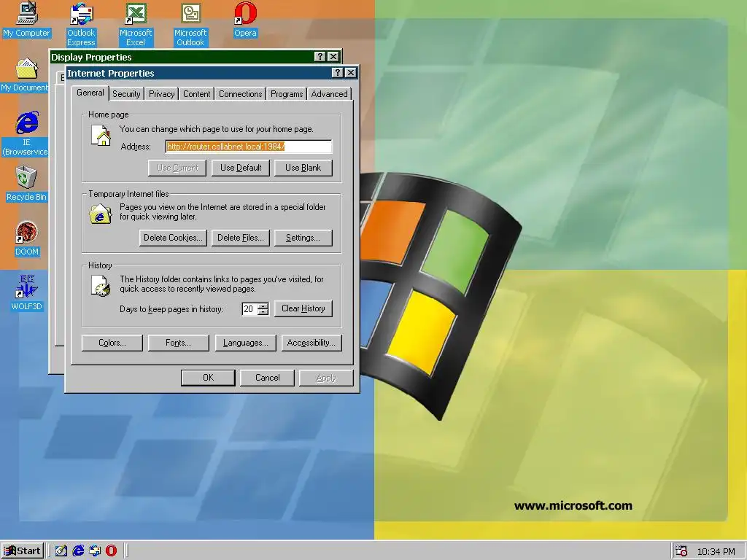
Task: Click Delete Cookies button
Action: 173,238
